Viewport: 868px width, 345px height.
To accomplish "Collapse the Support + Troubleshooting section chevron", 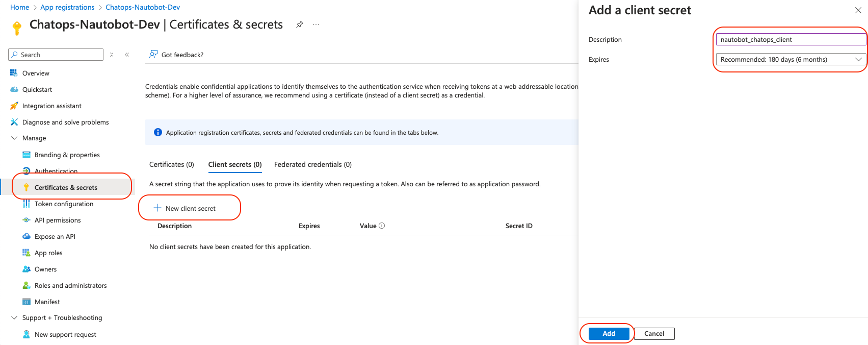I will [14, 317].
